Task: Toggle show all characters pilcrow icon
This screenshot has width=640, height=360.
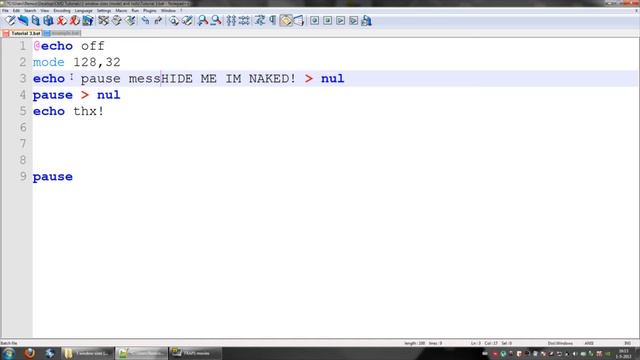Action: tap(273, 20)
